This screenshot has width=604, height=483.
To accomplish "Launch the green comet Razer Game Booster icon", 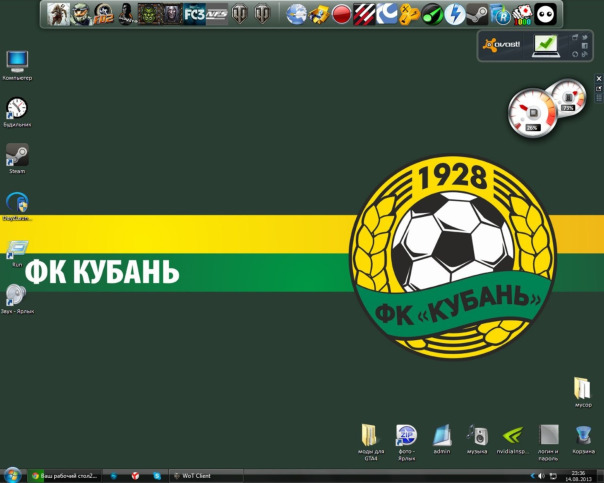I will tap(432, 14).
